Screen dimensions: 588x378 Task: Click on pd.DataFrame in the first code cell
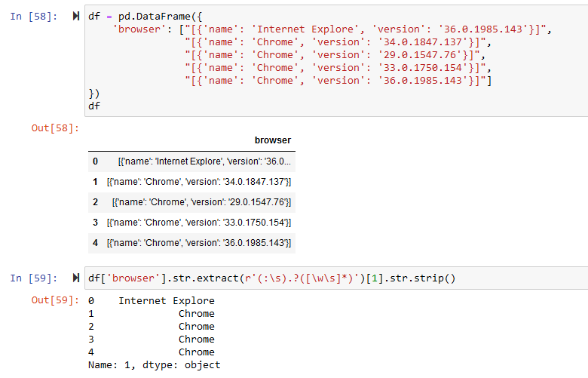point(155,17)
